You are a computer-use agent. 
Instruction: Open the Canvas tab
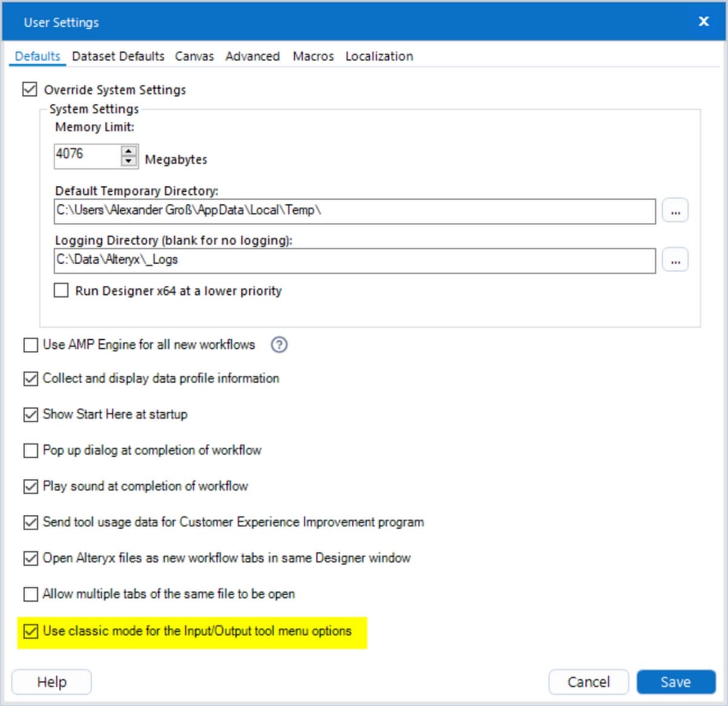pos(194,56)
